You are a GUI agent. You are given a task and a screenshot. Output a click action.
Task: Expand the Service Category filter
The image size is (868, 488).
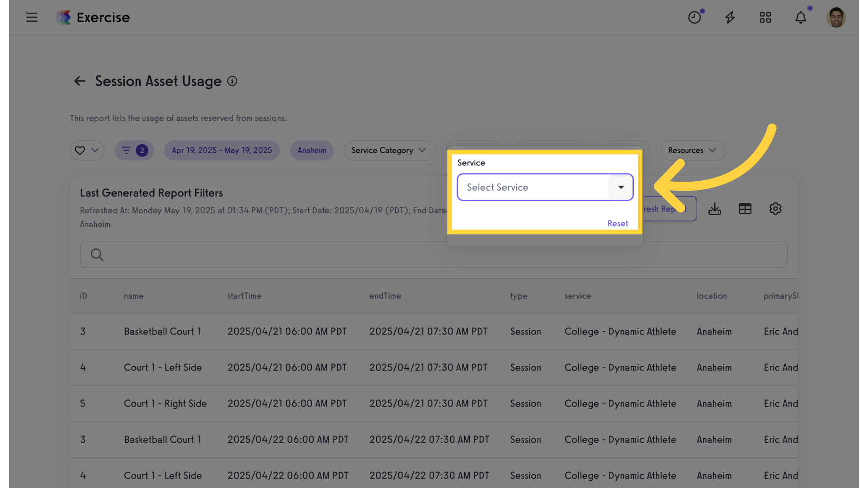tap(389, 150)
